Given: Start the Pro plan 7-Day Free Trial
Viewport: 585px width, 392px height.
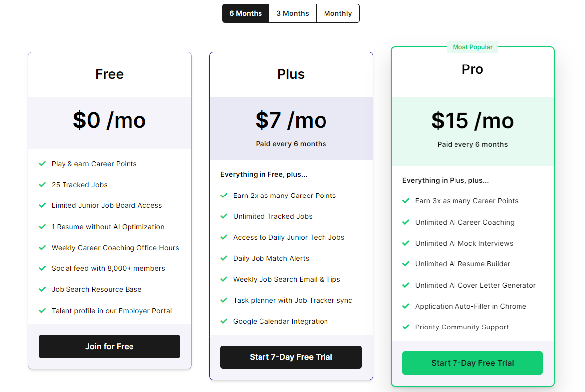Looking at the screenshot, I should click(x=472, y=363).
